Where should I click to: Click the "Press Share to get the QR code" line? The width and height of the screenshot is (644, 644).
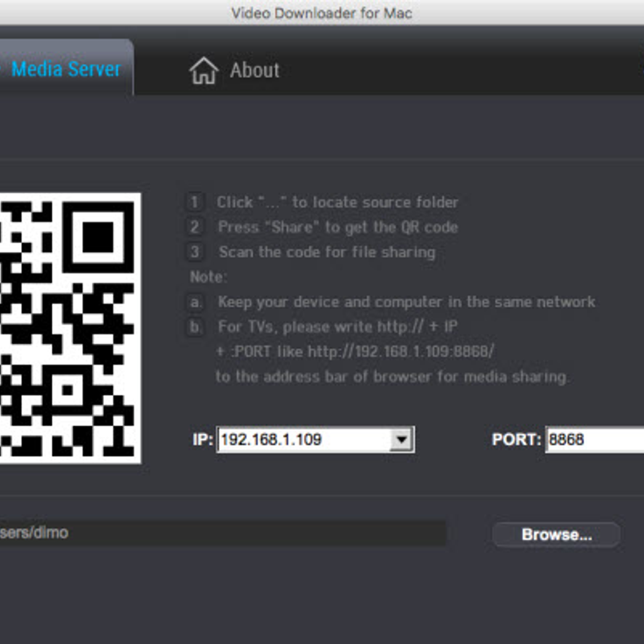pyautogui.click(x=338, y=227)
